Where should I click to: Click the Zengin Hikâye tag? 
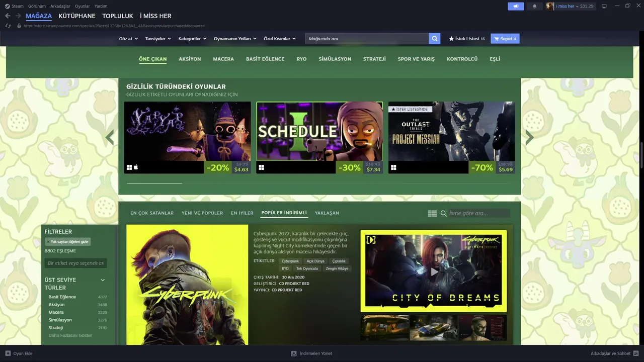point(337,268)
